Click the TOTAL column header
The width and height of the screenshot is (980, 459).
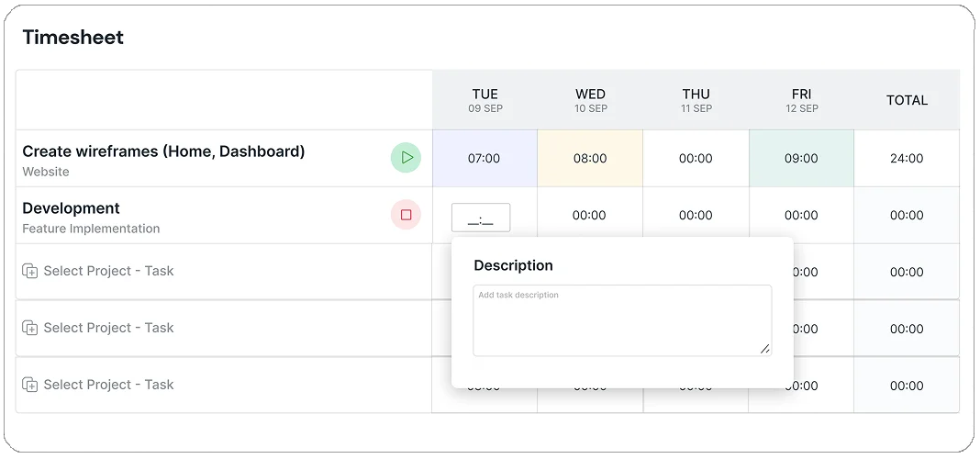point(907,100)
